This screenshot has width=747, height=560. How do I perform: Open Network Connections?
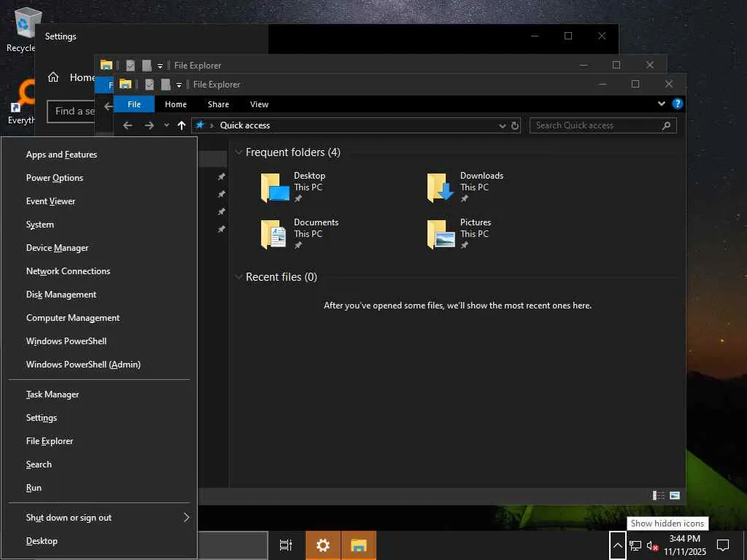click(99, 271)
